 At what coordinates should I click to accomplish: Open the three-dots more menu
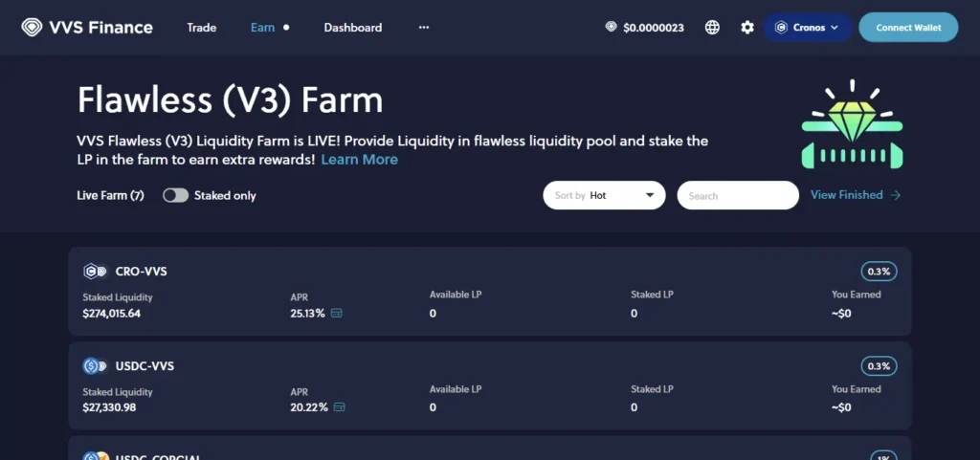[x=424, y=28]
